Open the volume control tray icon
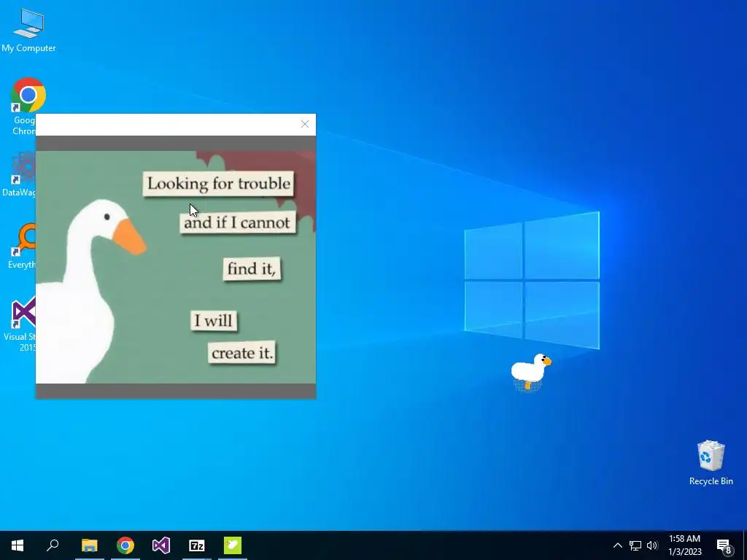The height and width of the screenshot is (560, 747). (652, 545)
